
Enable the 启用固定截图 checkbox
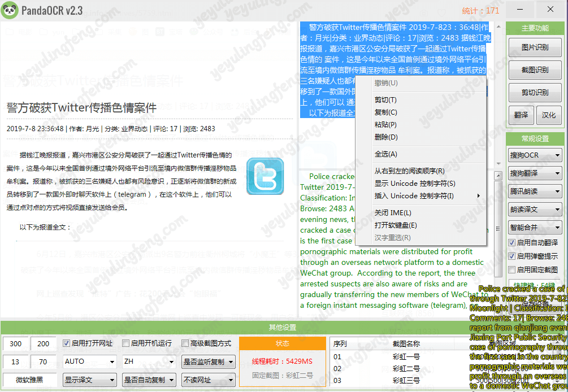(x=511, y=269)
